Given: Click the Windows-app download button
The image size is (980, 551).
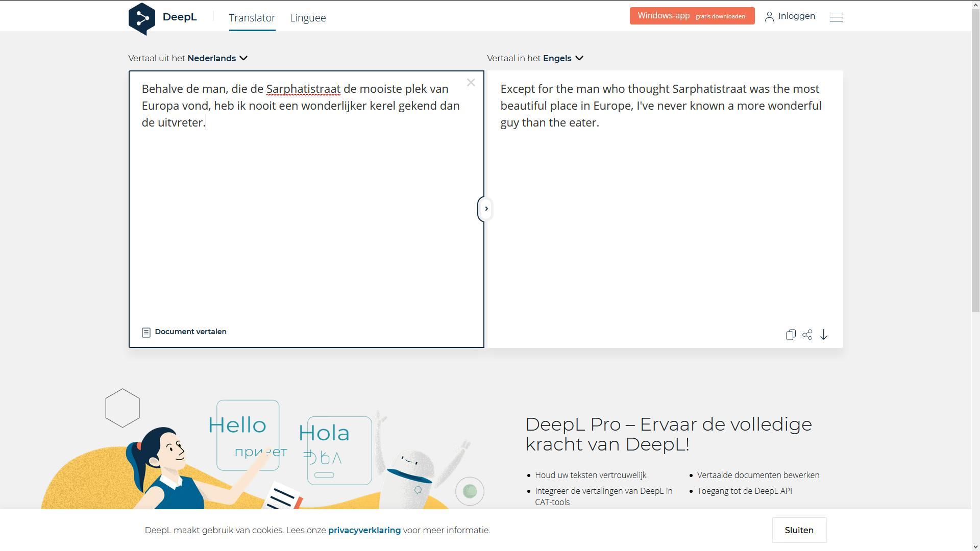Looking at the screenshot, I should click(x=692, y=16).
